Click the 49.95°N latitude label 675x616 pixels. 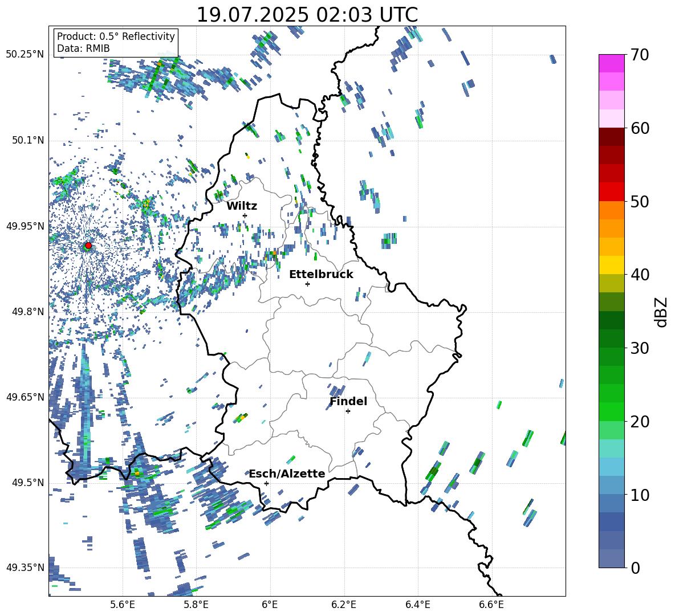(x=25, y=226)
